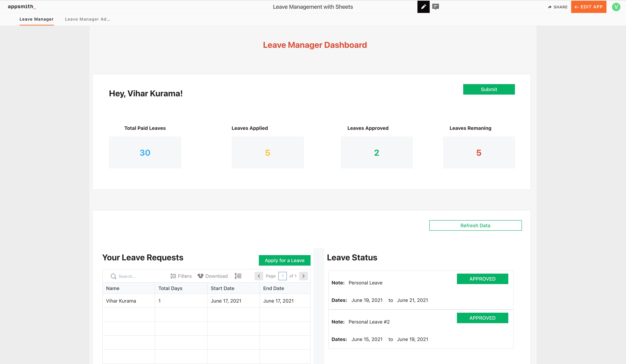Viewport: 626px width, 364px height.
Task: Switch to Leave Manager tab
Action: (x=37, y=19)
